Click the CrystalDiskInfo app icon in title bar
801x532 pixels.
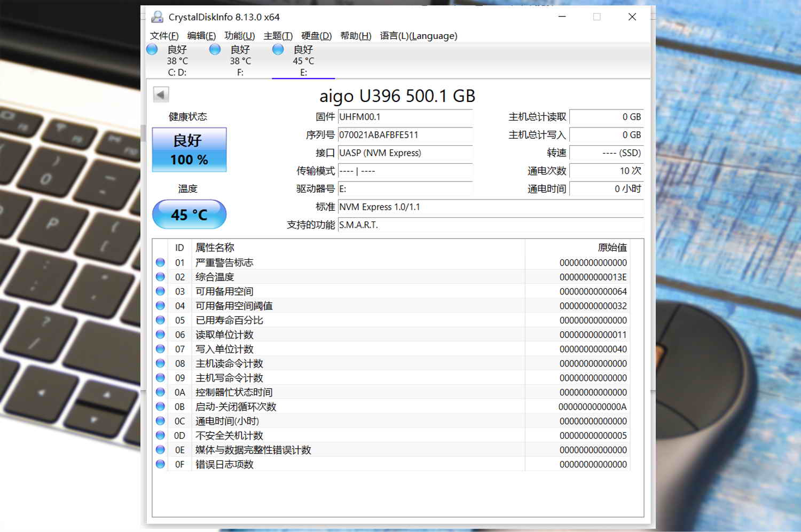pyautogui.click(x=157, y=17)
